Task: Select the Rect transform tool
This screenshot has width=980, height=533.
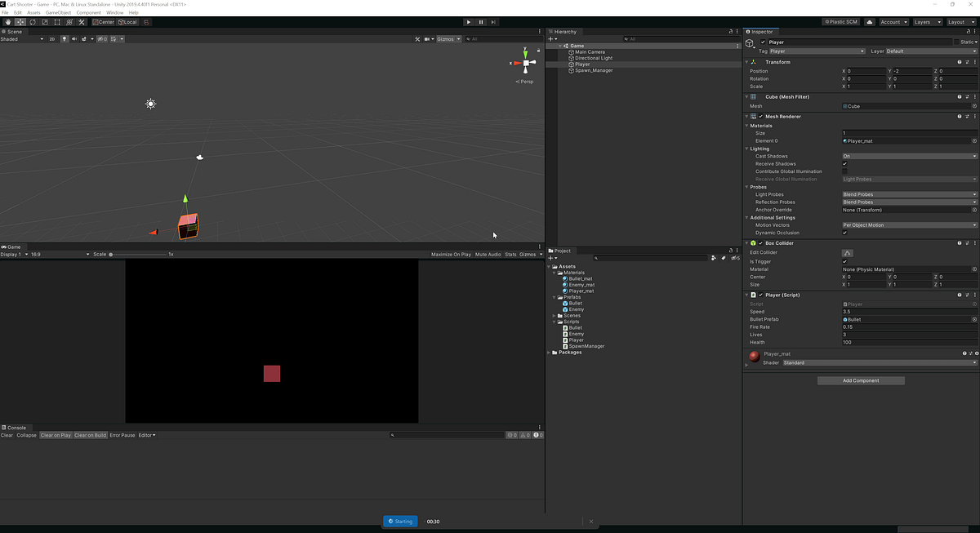Action: [57, 22]
